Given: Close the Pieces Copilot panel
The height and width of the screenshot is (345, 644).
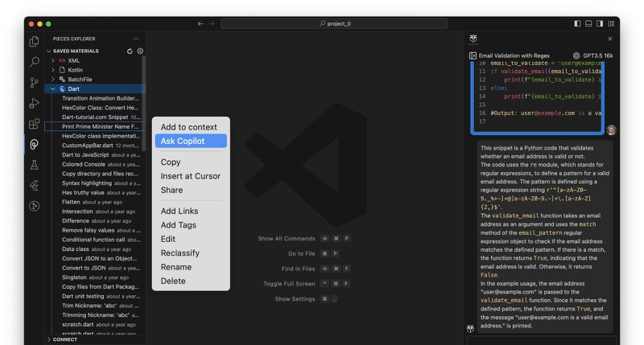Looking at the screenshot, I should (610, 39).
